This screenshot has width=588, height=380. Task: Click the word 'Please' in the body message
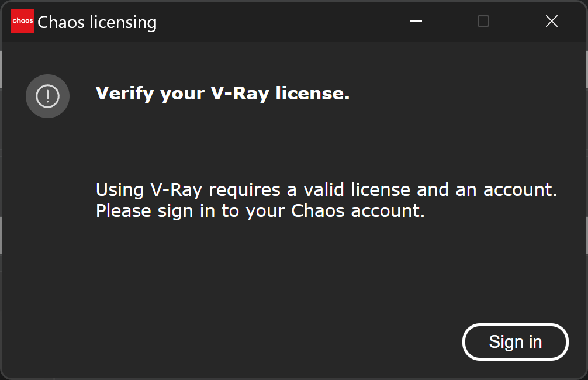pos(123,211)
